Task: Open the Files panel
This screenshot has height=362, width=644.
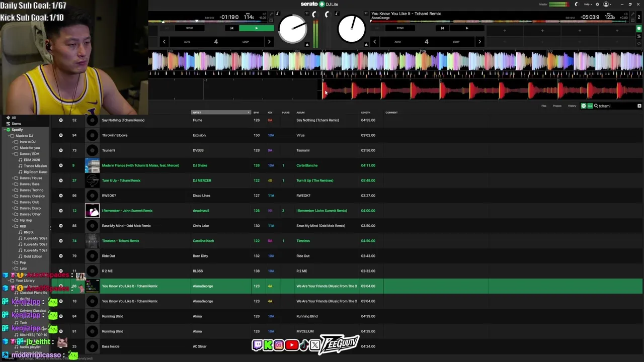Action: tap(544, 106)
